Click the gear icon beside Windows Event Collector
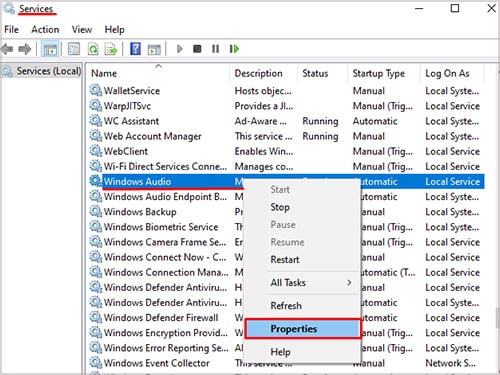Screen dimensions: 500x375 pyautogui.click(x=96, y=363)
